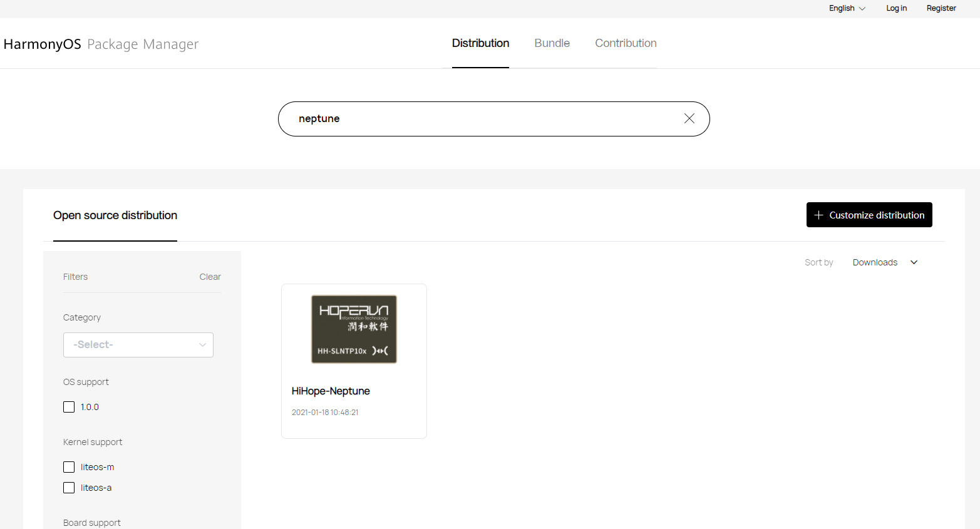
Task: Tick the 1.0.0 OS support checkbox
Action: pyautogui.click(x=69, y=407)
